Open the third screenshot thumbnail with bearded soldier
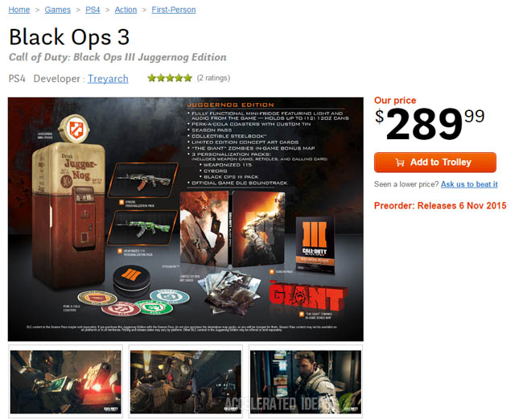The width and height of the screenshot is (523, 420). point(306,381)
